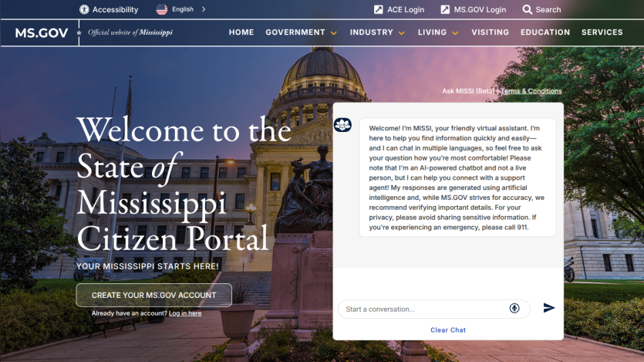Click the MS.GOV Login external-link icon
Screen dimensions: 644x362
(445, 9)
